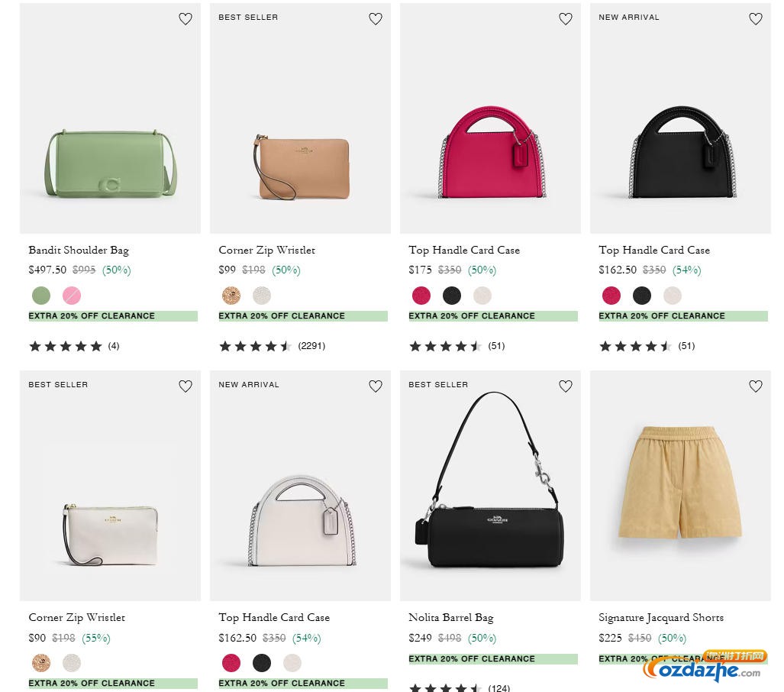
Task: Heart the Nolita Barrel Bag
Action: click(566, 386)
